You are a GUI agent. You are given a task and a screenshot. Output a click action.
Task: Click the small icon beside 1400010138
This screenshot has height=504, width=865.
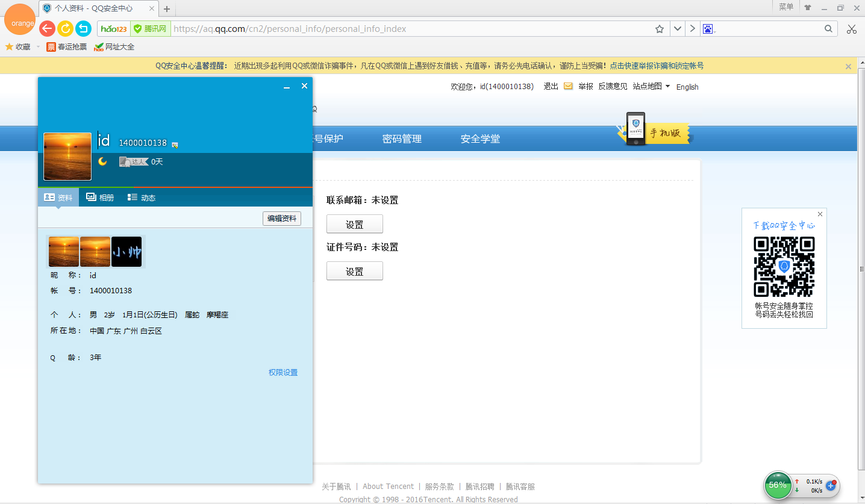(175, 145)
